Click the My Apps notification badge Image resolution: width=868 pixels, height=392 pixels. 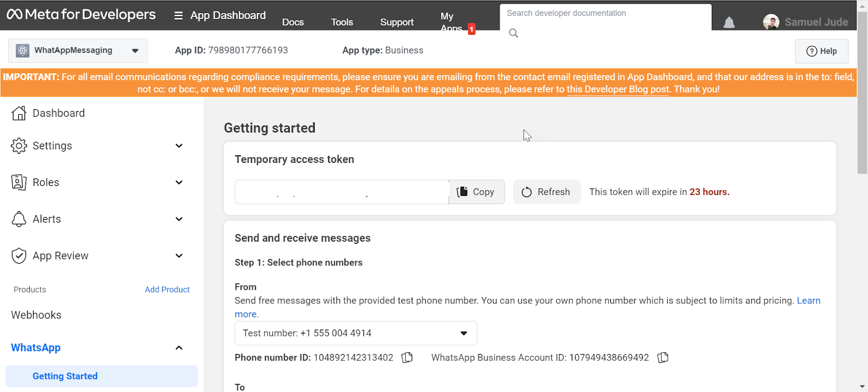pos(471,29)
